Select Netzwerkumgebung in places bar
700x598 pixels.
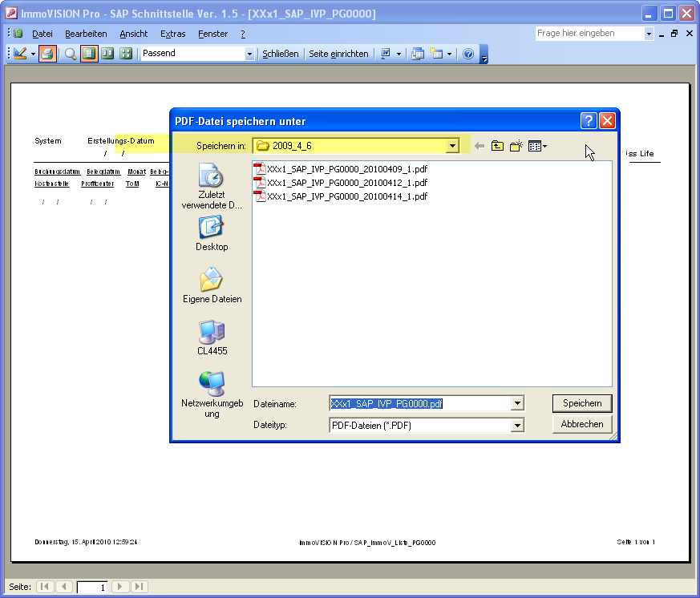pos(212,394)
